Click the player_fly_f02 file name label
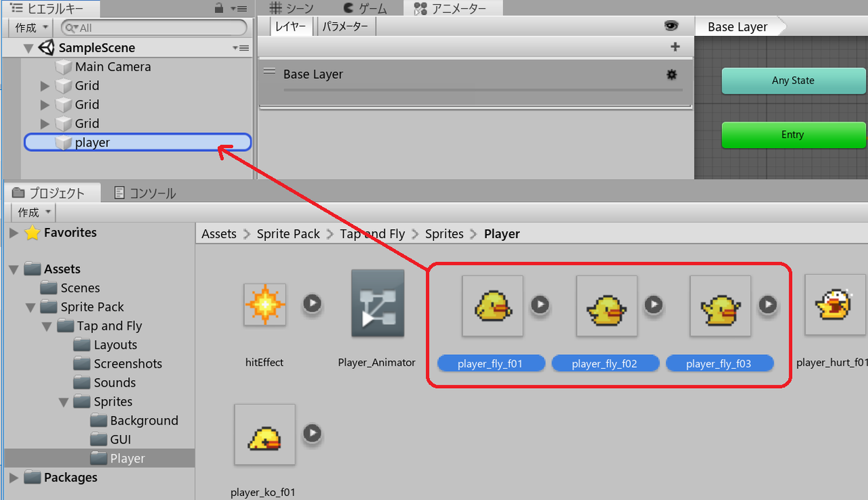Viewport: 868px width, 500px height. click(x=605, y=364)
